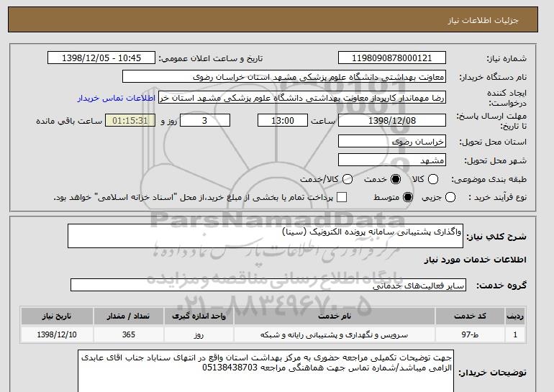Click the service code cell ط-97

click(x=470, y=334)
